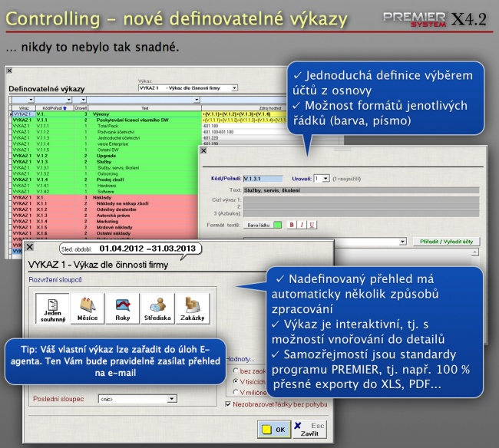Open the Úroveň level dropdown in detail window
Viewport: 499px width, 448px height.
[x=326, y=179]
